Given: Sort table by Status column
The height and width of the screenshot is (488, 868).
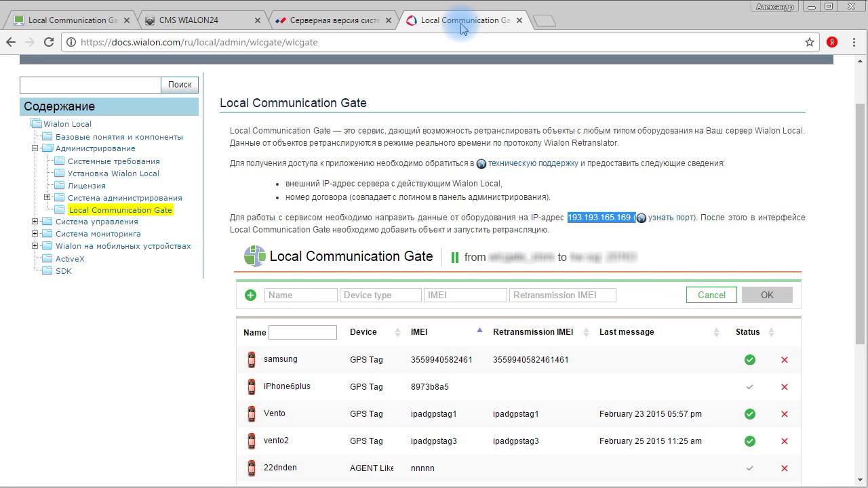Looking at the screenshot, I should pos(771,332).
